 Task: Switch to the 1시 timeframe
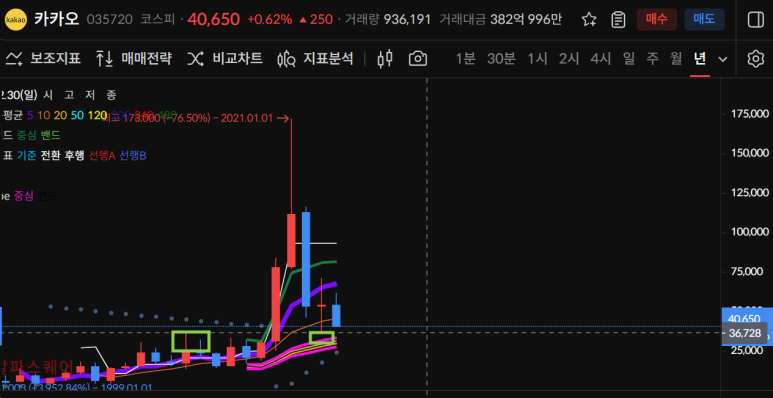pyautogui.click(x=537, y=59)
